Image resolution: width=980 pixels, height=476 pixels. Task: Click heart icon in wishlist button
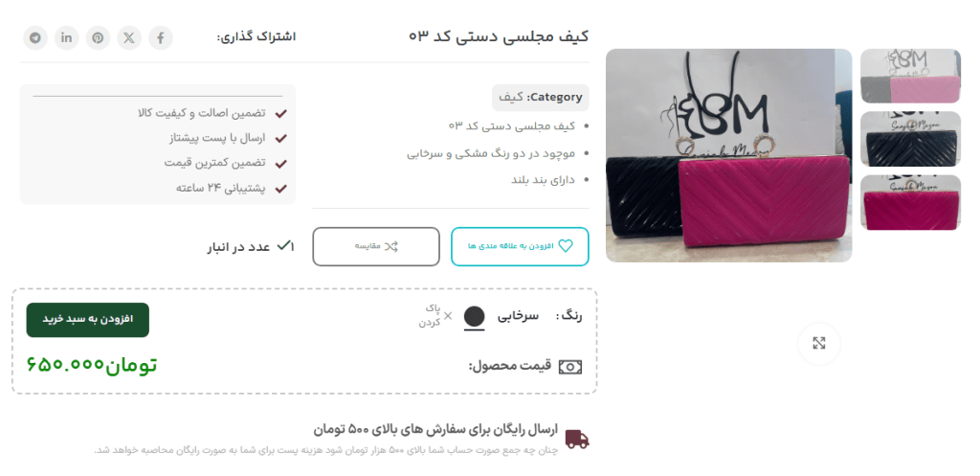pos(565,246)
